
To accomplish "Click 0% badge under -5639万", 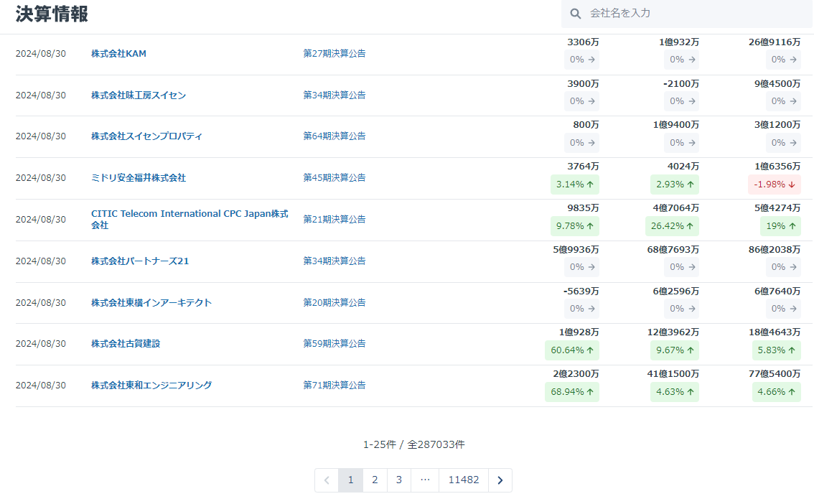I will point(582,308).
